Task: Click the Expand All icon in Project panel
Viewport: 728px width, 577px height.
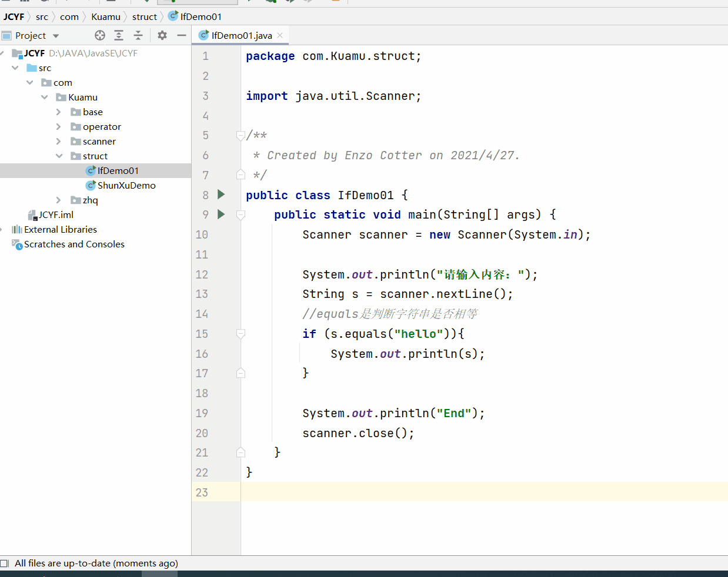Action: (x=119, y=35)
